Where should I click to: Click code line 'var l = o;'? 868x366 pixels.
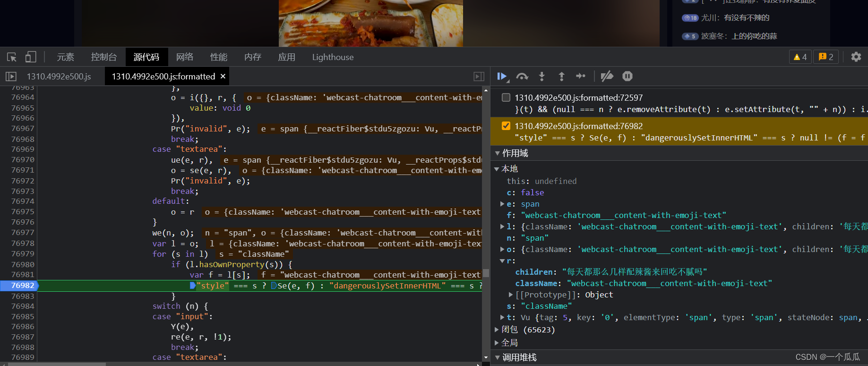point(175,244)
